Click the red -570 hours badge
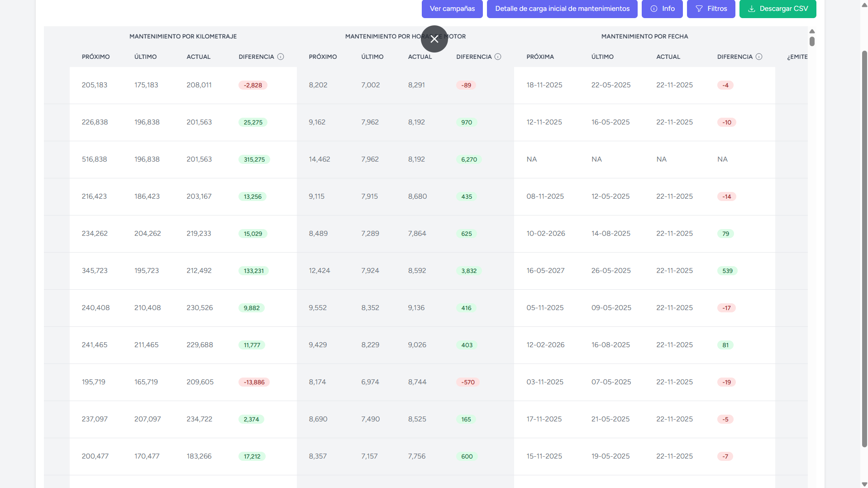Image resolution: width=868 pixels, height=488 pixels. coord(467,382)
